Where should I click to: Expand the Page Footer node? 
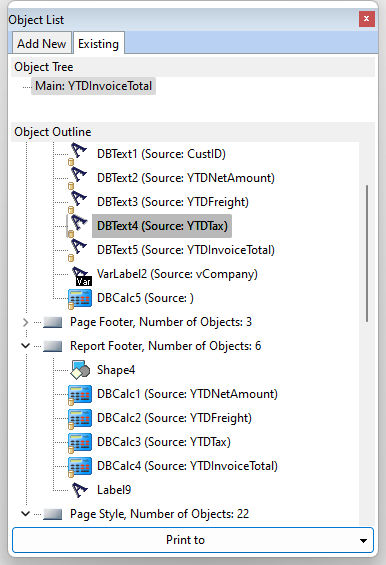25,322
